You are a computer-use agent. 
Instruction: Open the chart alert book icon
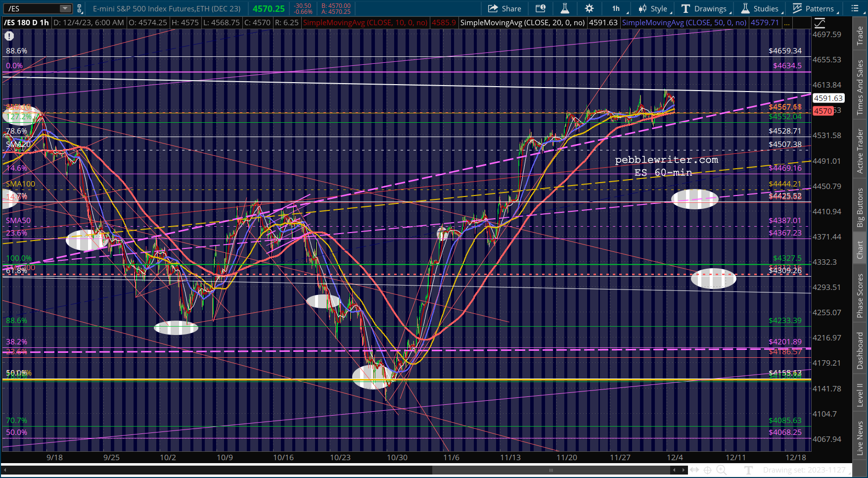541,8
